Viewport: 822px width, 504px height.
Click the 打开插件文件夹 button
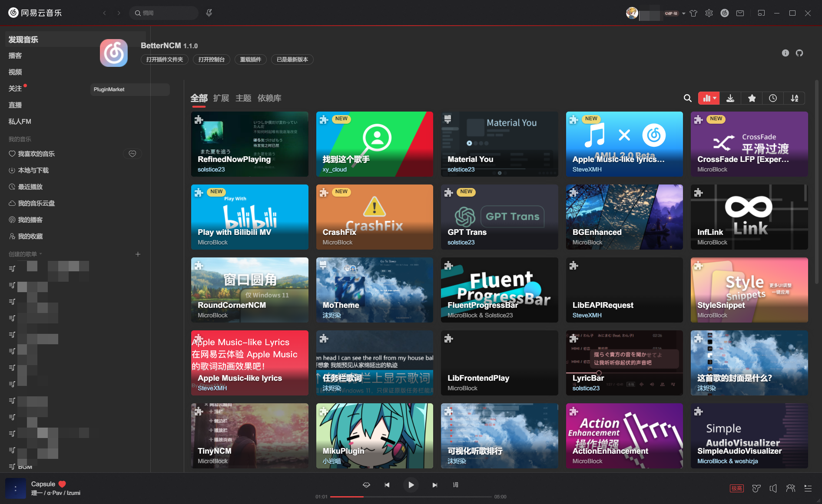point(165,59)
